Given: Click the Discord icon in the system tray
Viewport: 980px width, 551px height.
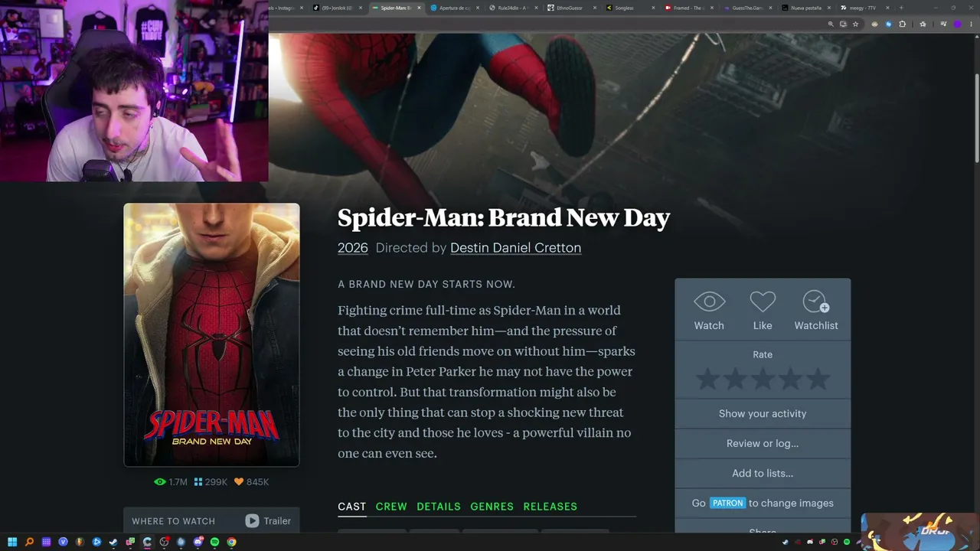Looking at the screenshot, I should pos(811,543).
